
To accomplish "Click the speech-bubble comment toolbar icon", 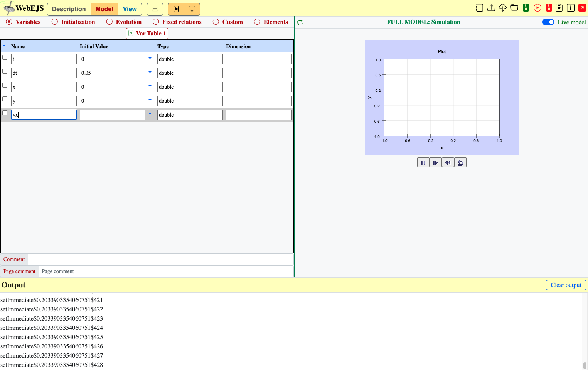I will pyautogui.click(x=192, y=9).
